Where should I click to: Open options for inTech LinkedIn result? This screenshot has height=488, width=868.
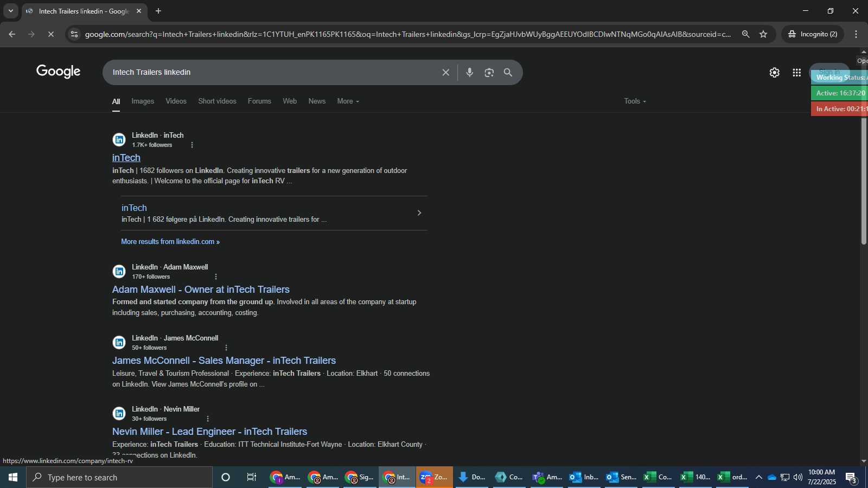192,145
